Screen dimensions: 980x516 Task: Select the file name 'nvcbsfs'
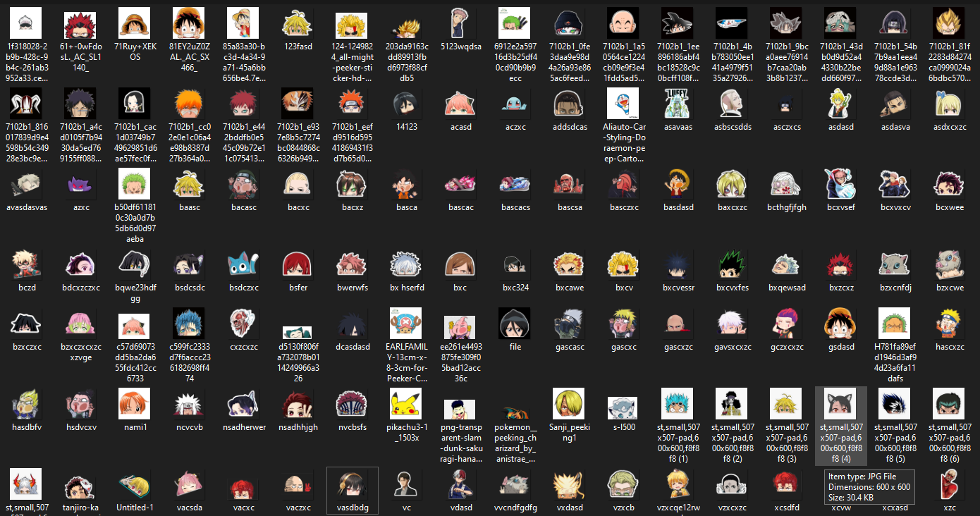[x=353, y=427]
